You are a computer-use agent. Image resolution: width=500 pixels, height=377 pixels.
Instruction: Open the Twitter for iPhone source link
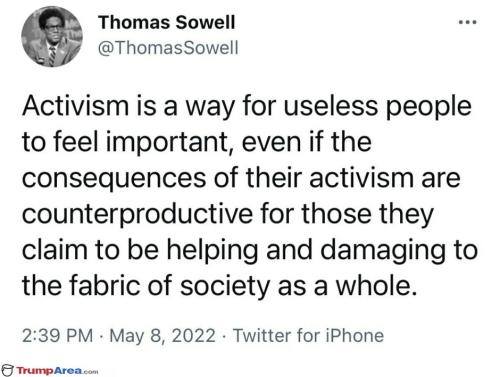(308, 335)
